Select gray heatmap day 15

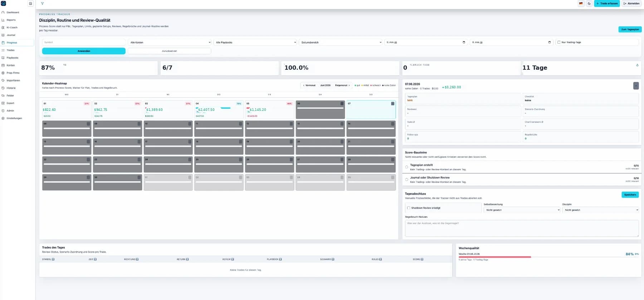pyautogui.click(x=67, y=147)
